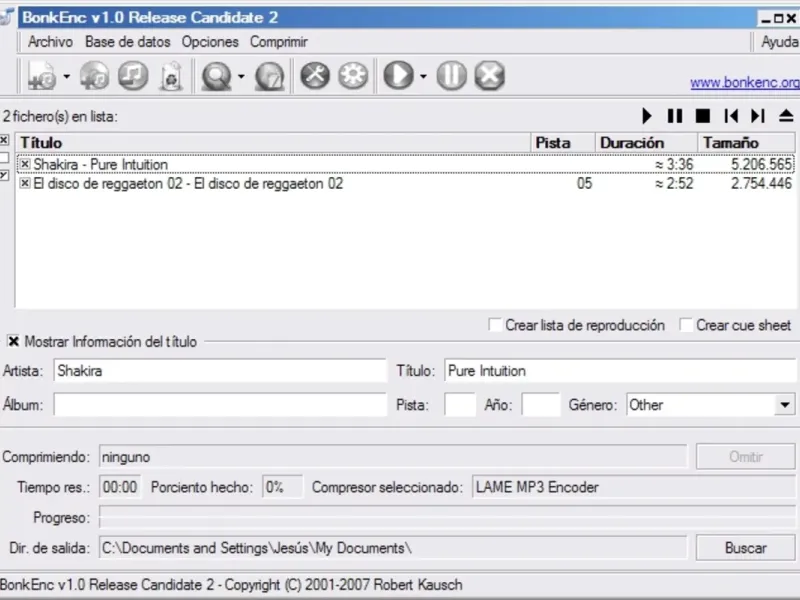Sort by the Título column header
800x600 pixels.
273,143
